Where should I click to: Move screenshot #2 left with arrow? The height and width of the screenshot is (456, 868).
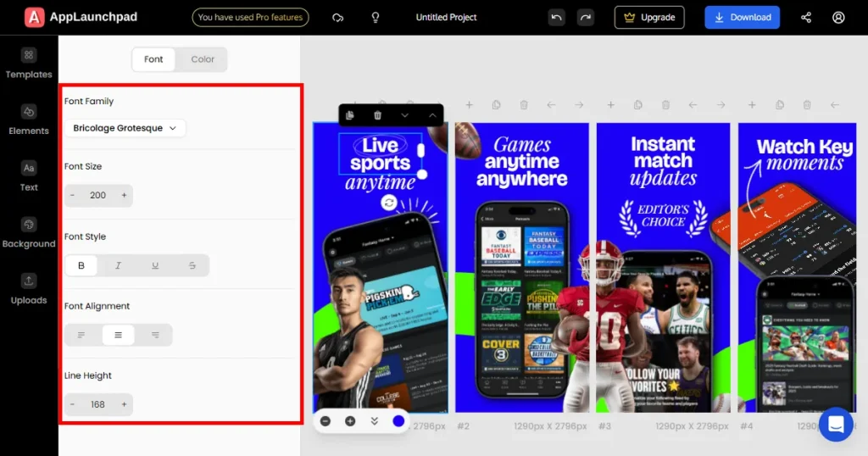coord(551,104)
